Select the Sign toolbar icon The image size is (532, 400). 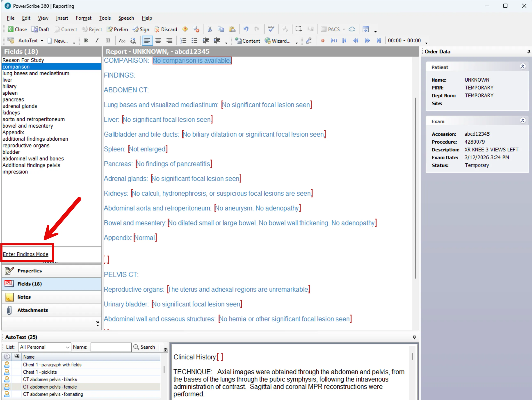pos(141,29)
